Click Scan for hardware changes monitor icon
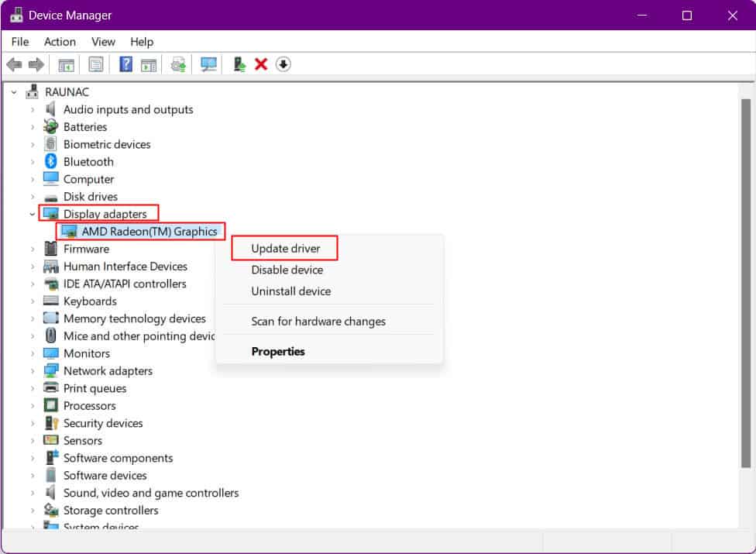This screenshot has width=756, height=554. (208, 64)
